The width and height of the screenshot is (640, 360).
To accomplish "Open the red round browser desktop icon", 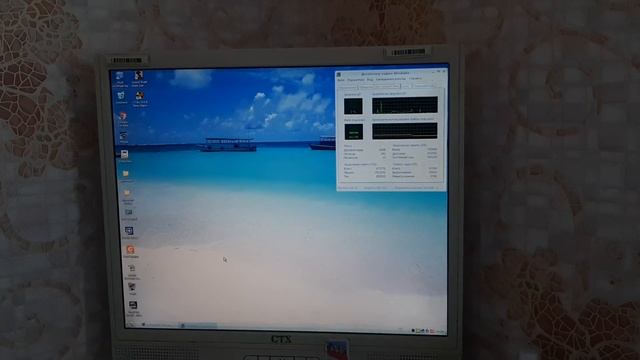I will (123, 117).
